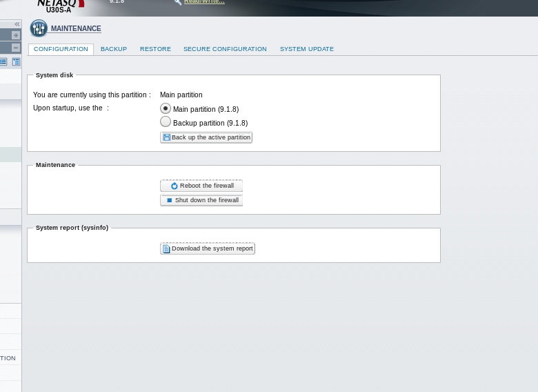538x392 pixels.
Task: Click the wrench icon beside Read/Write
Action: click(177, 2)
